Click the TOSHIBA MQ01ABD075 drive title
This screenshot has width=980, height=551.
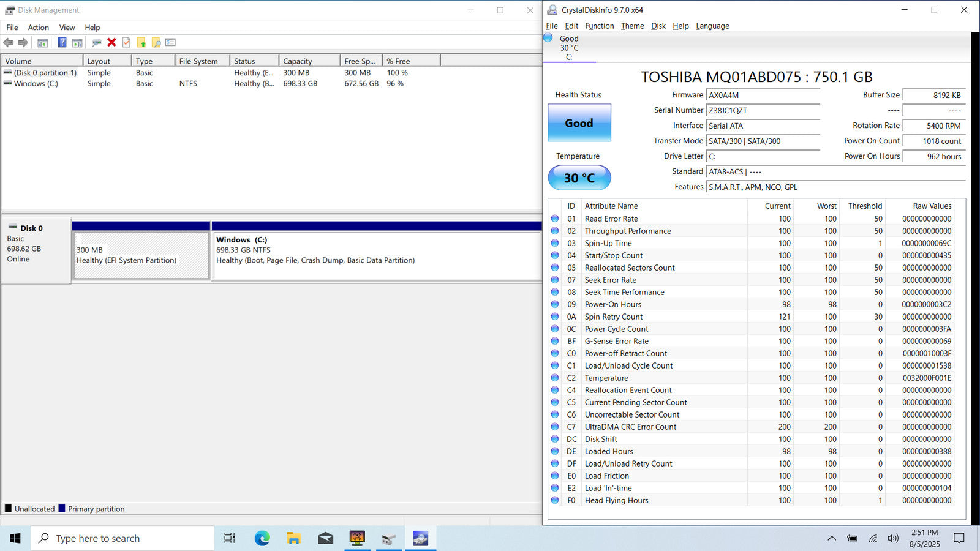pyautogui.click(x=756, y=77)
